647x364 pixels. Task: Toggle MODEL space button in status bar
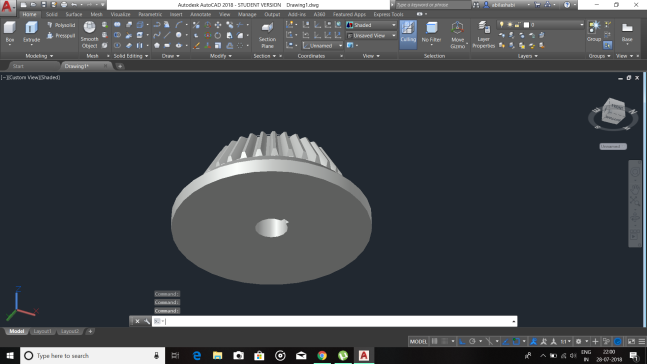point(418,341)
